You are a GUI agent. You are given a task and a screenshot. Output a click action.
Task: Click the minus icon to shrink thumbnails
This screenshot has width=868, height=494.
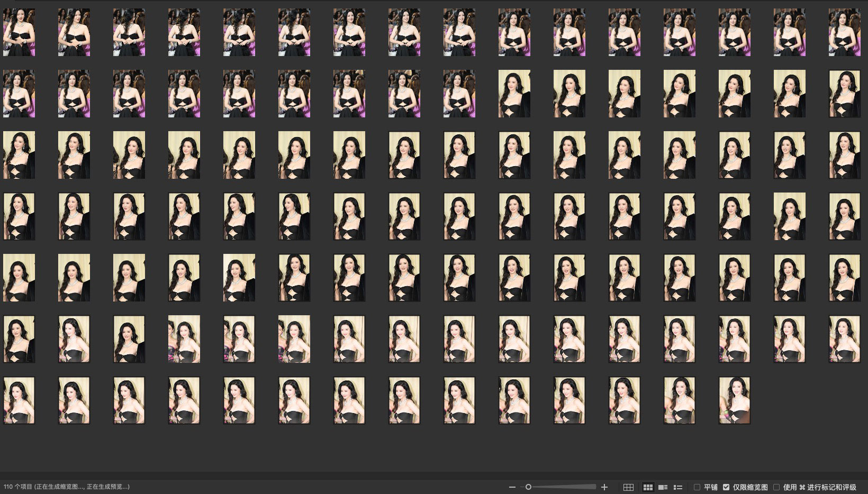tap(512, 487)
